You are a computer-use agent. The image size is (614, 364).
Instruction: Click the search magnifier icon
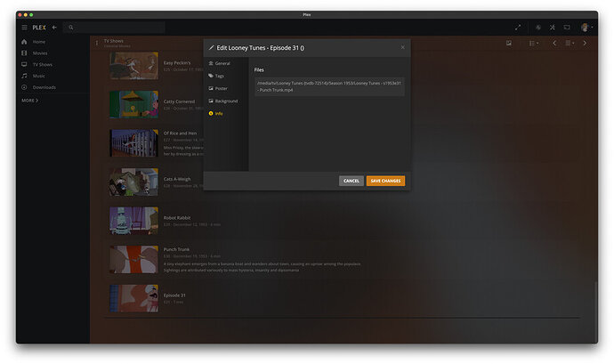click(x=71, y=28)
